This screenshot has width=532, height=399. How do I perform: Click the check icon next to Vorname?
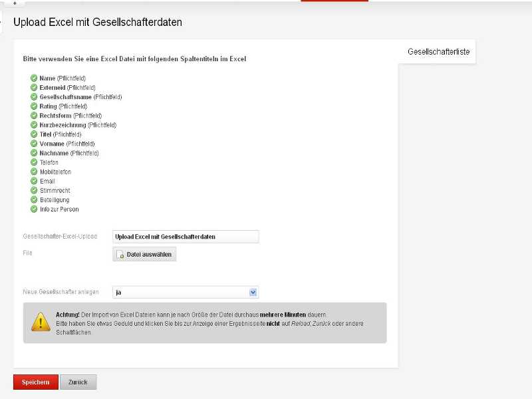pos(34,144)
